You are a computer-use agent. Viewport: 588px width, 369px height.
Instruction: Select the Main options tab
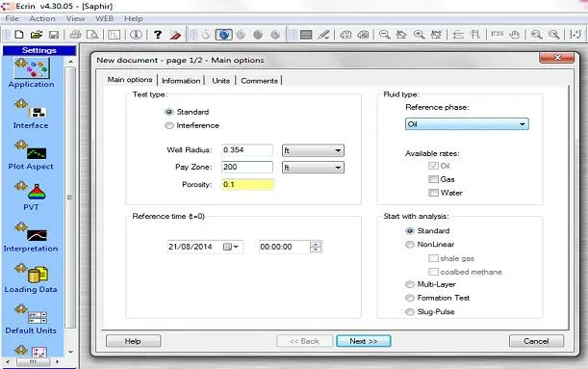(130, 80)
